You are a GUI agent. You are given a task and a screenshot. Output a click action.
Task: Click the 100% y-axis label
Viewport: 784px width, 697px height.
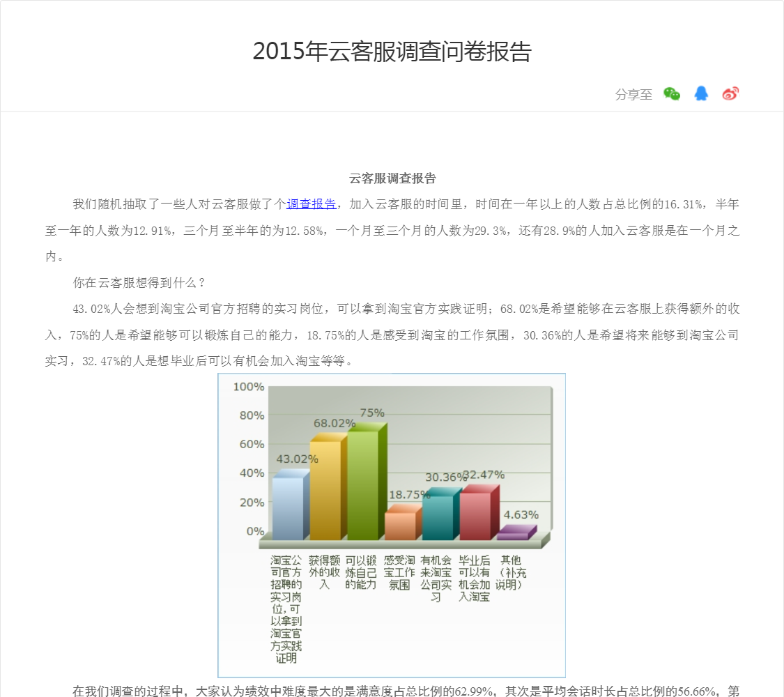point(249,387)
